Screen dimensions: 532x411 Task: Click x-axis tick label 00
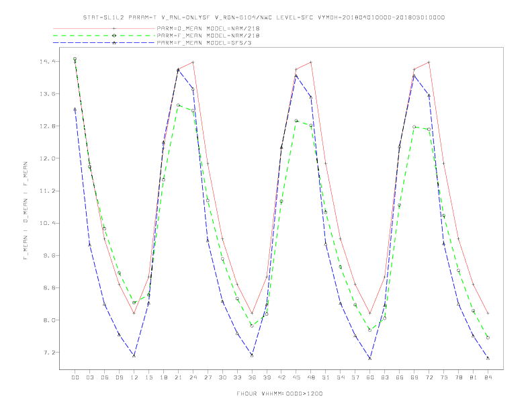tap(75, 377)
